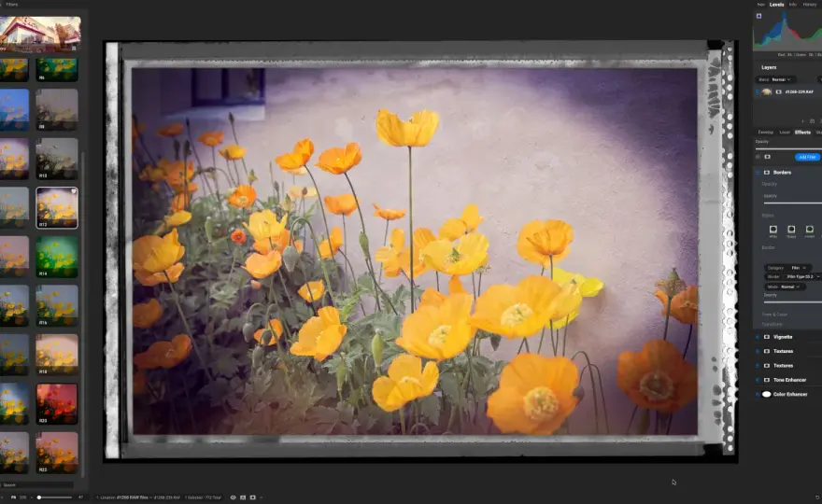
Task: Toggle the shadow clipping indicator in histogram
Action: [758, 16]
